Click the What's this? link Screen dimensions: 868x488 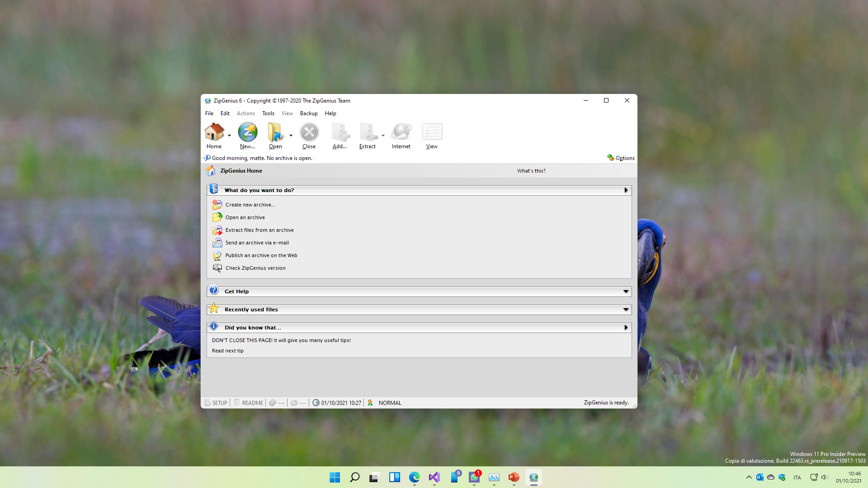click(x=531, y=171)
